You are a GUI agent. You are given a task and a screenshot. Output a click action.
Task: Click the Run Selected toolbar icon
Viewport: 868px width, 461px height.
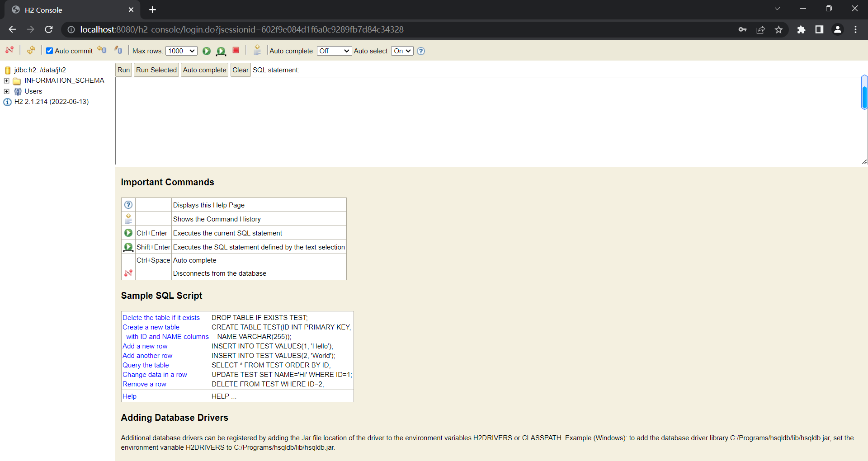click(221, 51)
